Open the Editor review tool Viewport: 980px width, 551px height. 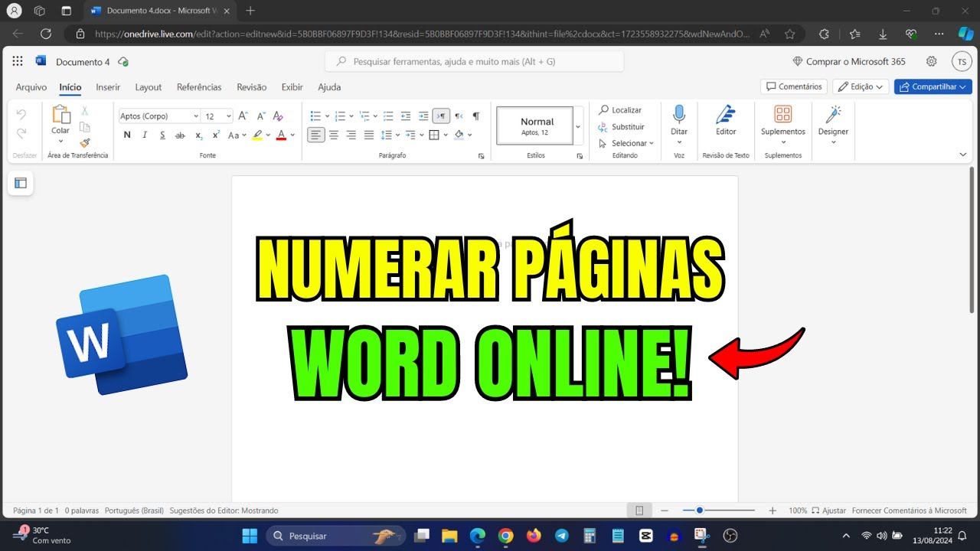(x=726, y=120)
